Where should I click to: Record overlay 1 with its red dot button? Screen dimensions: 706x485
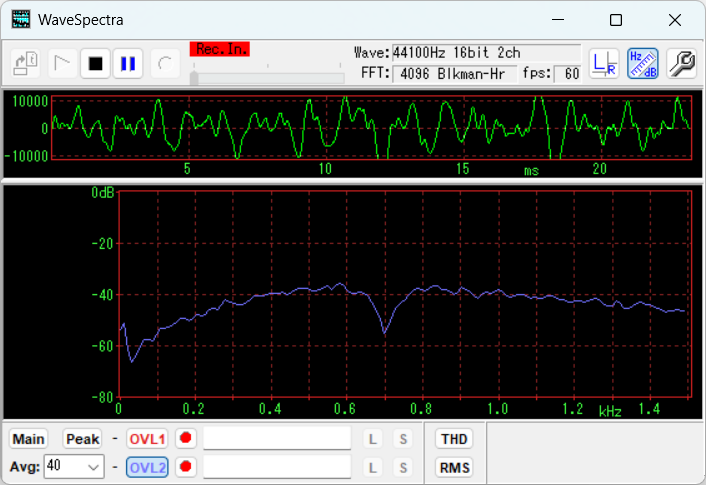click(x=186, y=438)
